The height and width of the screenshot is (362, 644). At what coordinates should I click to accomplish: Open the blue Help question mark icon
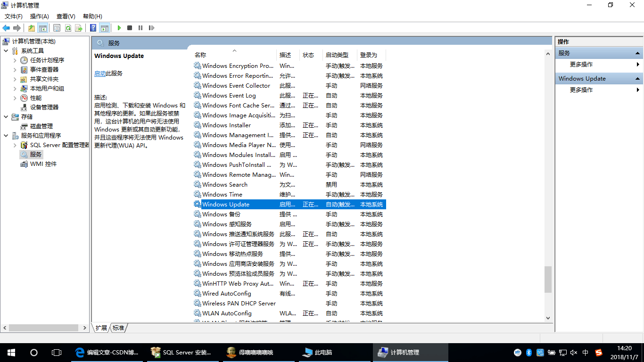tap(93, 28)
